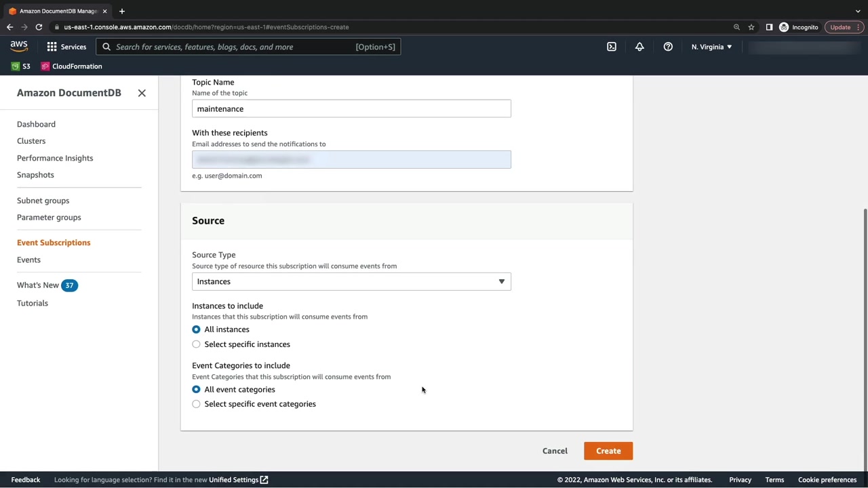Focus the AWS services search box
868x488 pixels.
248,47
